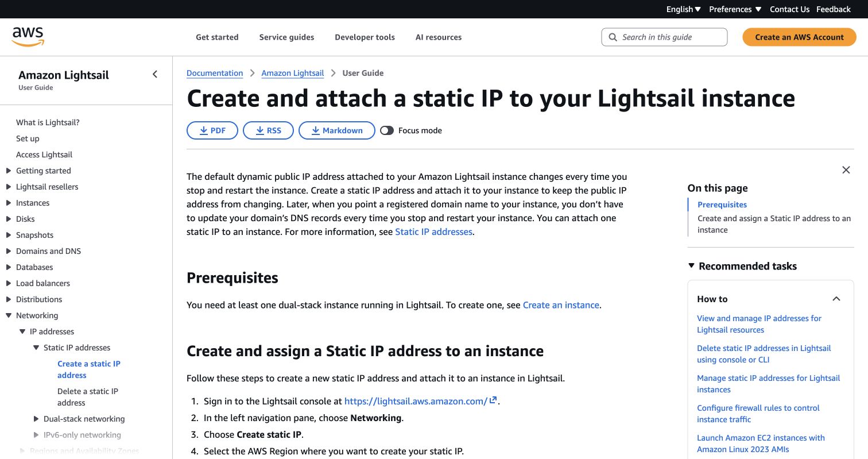The image size is (868, 459).
Task: Focus the Search in this guide field
Action: [664, 37]
